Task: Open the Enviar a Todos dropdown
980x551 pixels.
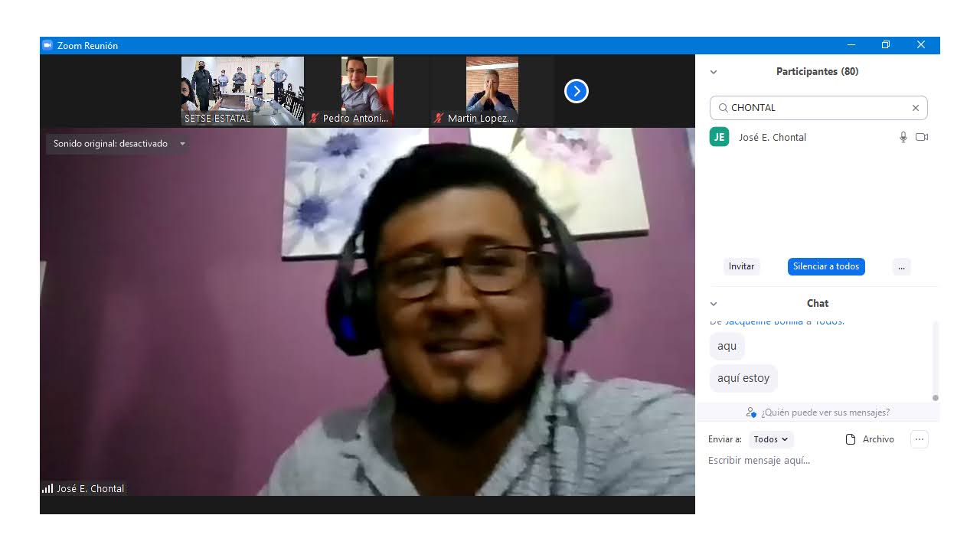Action: [770, 439]
